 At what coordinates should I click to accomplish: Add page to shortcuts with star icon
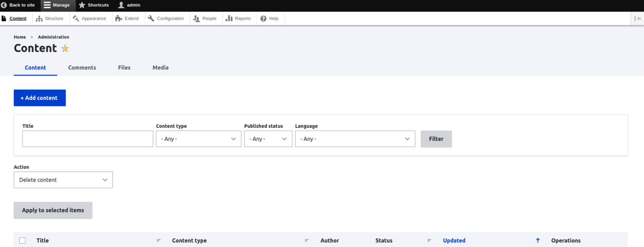[x=65, y=49]
